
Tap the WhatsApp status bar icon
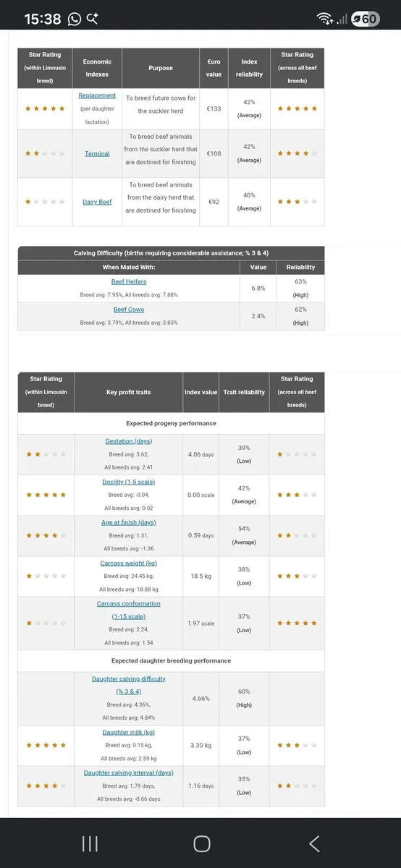click(x=75, y=19)
